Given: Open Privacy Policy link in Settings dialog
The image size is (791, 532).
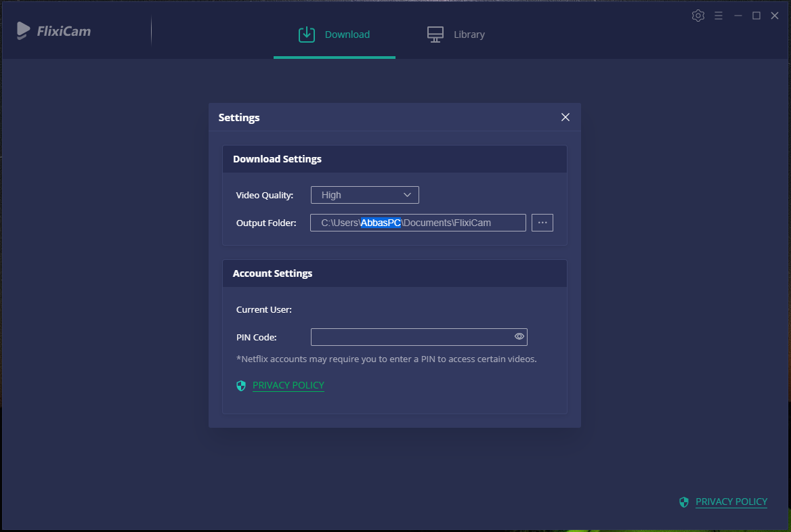Looking at the screenshot, I should [x=288, y=385].
